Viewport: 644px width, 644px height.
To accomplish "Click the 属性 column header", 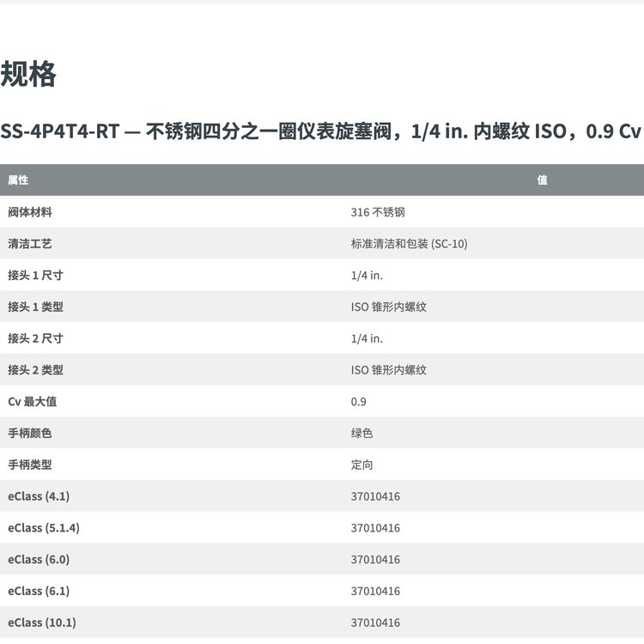I will click(x=18, y=180).
